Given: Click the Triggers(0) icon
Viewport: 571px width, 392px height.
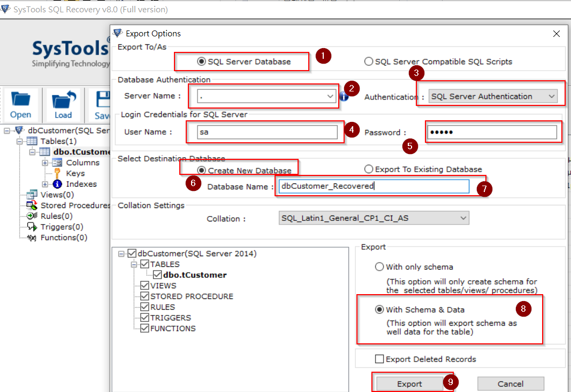Looking at the screenshot, I should pyautogui.click(x=32, y=227).
